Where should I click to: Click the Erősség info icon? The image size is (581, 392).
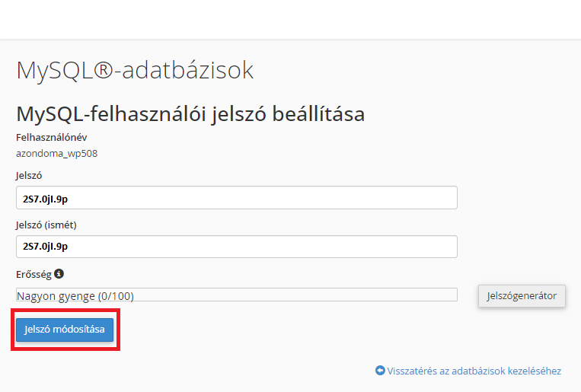59,273
